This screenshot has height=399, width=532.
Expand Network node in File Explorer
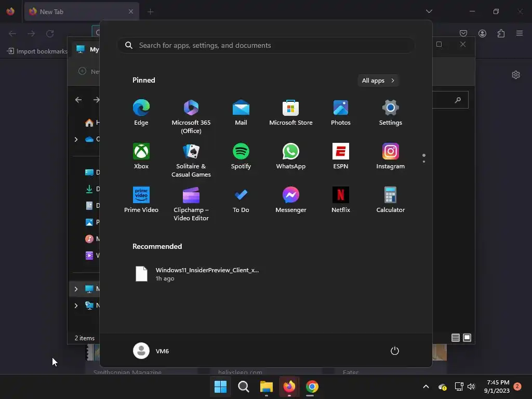click(76, 305)
